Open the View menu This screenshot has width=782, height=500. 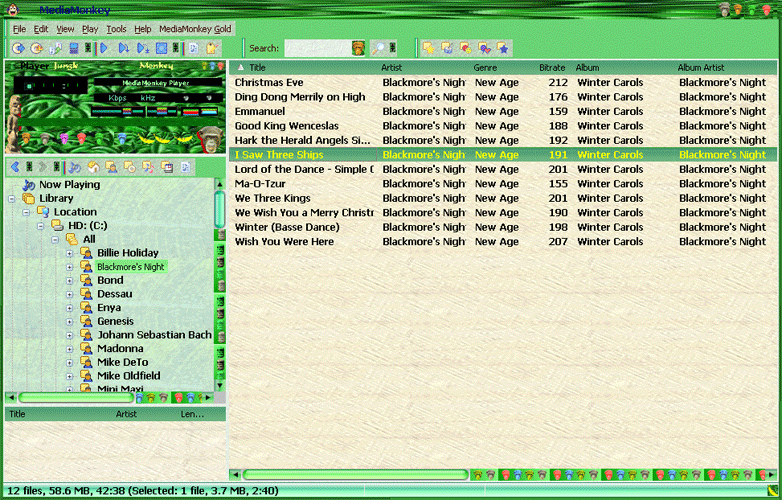click(x=65, y=29)
